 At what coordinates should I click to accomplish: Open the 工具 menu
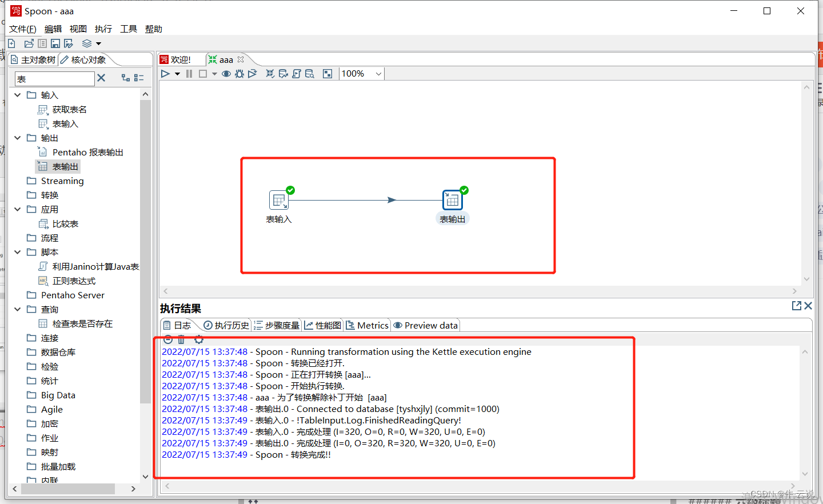[129, 29]
